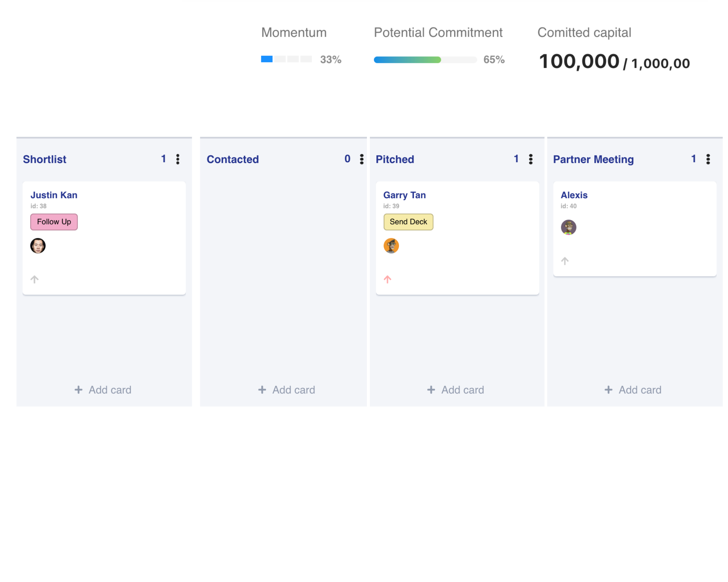Click the Momentum segmented progress bar
Screen dimensions: 728x582
pos(286,59)
